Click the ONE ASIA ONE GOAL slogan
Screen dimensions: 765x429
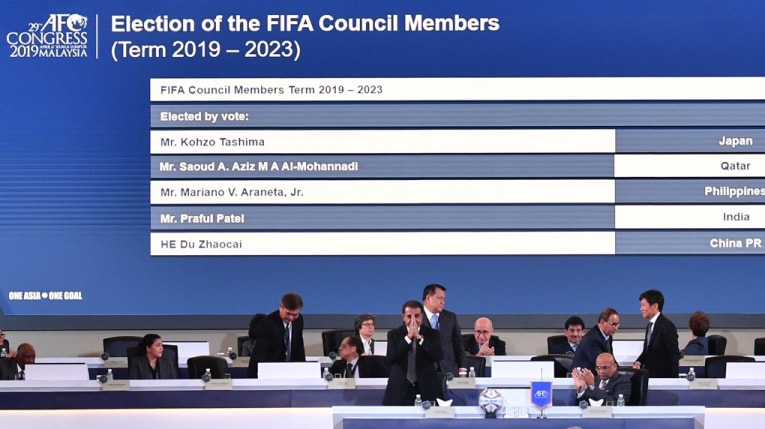(x=45, y=296)
